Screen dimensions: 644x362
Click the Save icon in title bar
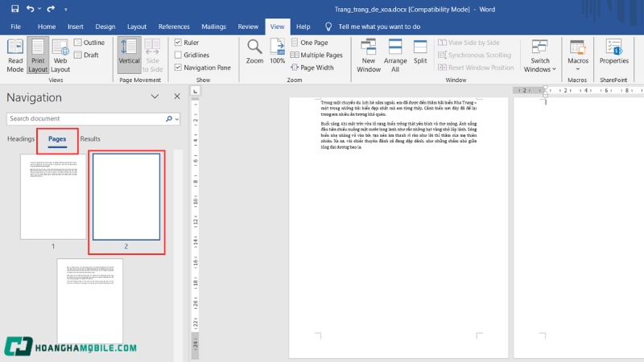tap(14, 9)
